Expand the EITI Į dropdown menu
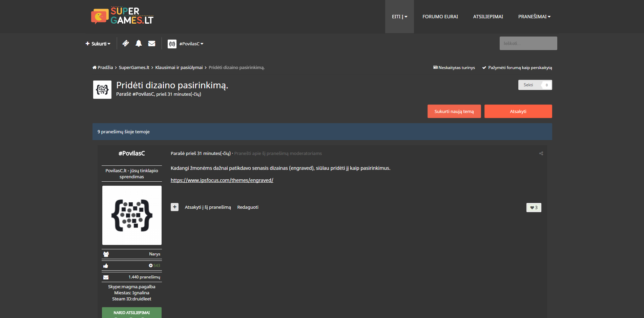 [399, 17]
